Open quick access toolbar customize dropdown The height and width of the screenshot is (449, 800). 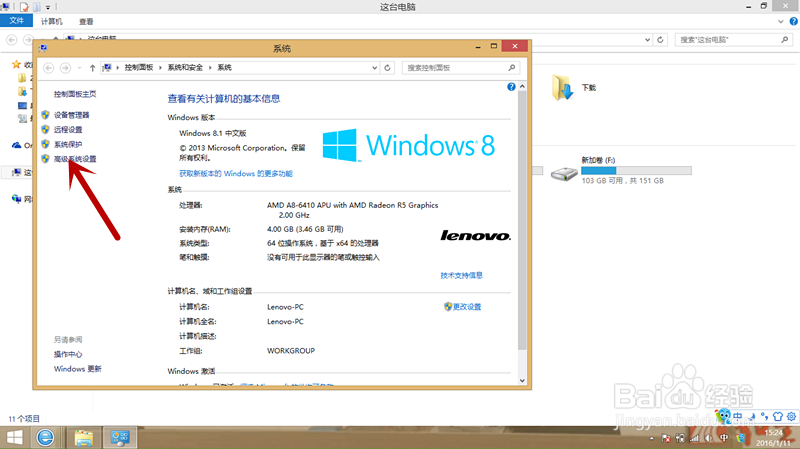coord(48,7)
